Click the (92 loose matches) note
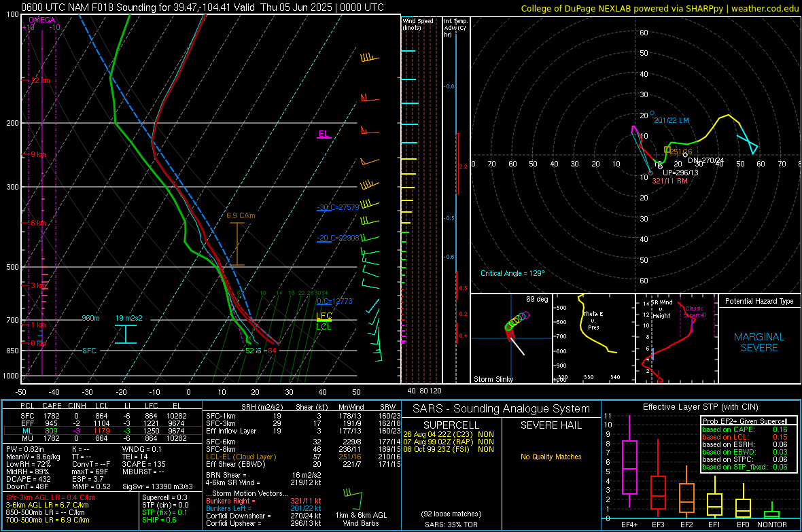802x532 pixels. 451,514
